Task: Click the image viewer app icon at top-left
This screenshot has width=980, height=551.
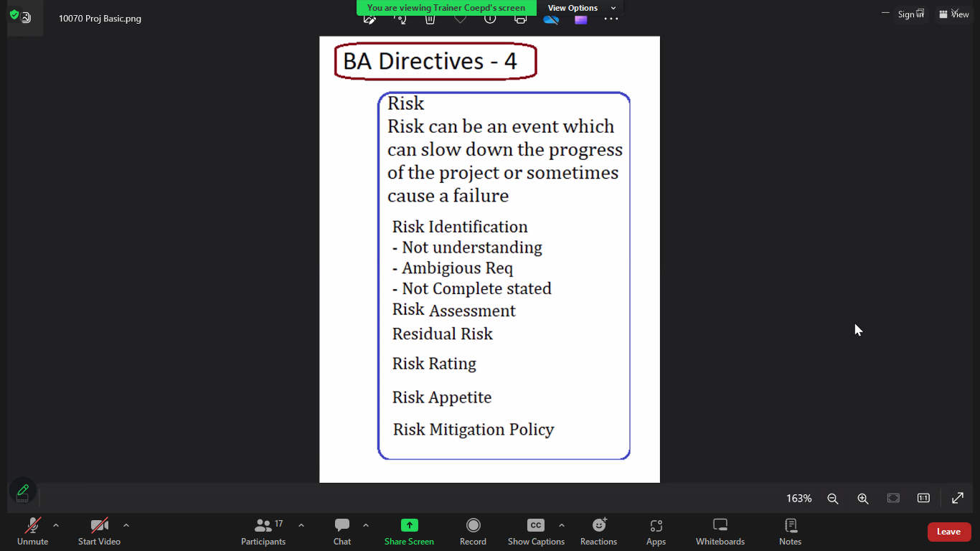Action: point(27,18)
